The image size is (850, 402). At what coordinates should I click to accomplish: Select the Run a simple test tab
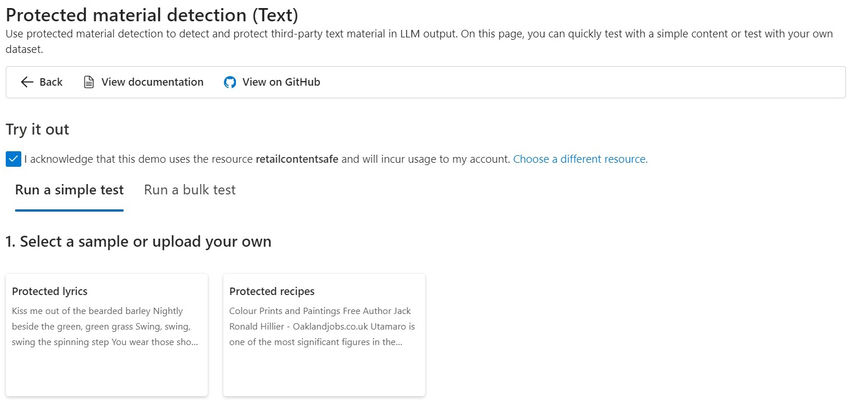69,190
